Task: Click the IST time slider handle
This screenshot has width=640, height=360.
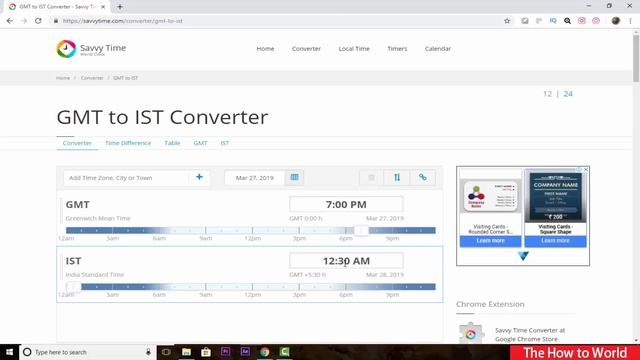Action: pyautogui.click(x=73, y=287)
